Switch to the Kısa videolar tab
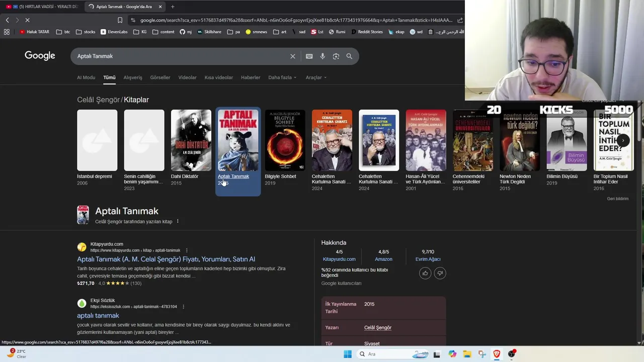 218,77
